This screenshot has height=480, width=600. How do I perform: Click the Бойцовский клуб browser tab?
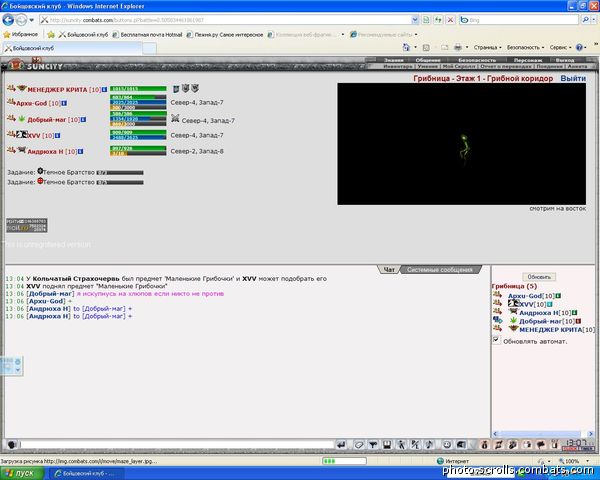click(x=73, y=48)
